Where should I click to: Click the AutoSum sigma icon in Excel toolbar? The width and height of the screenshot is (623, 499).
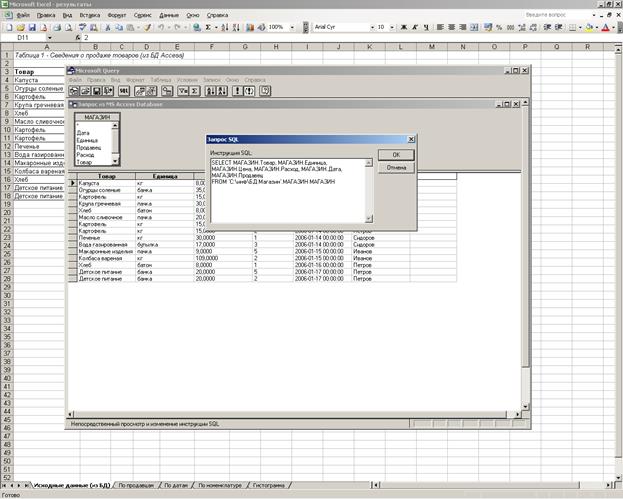tap(208, 27)
